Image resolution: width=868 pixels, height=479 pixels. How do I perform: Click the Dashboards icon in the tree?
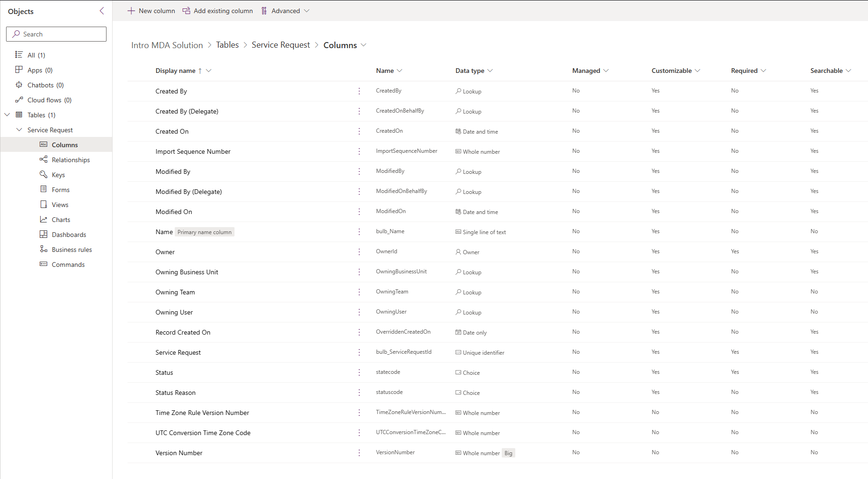(x=43, y=234)
